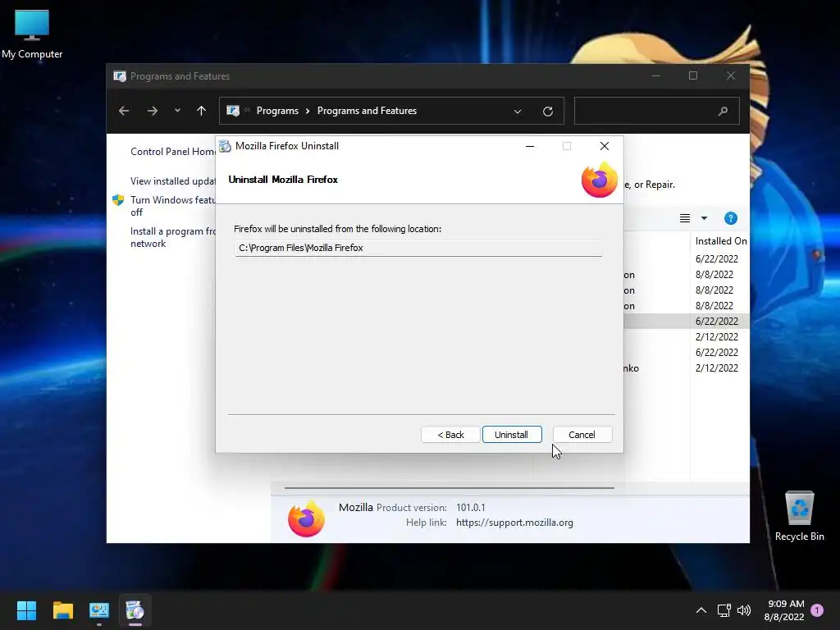Image resolution: width=840 pixels, height=630 pixels.
Task: Open the help question mark icon
Action: pyautogui.click(x=731, y=218)
